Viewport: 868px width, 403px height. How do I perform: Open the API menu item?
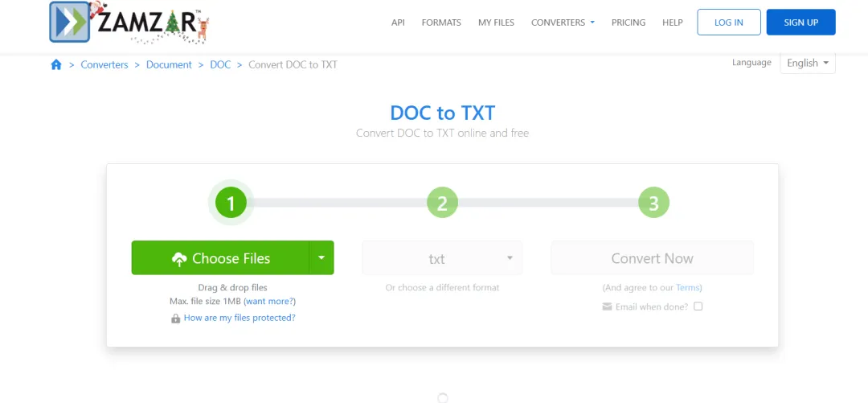pyautogui.click(x=398, y=23)
